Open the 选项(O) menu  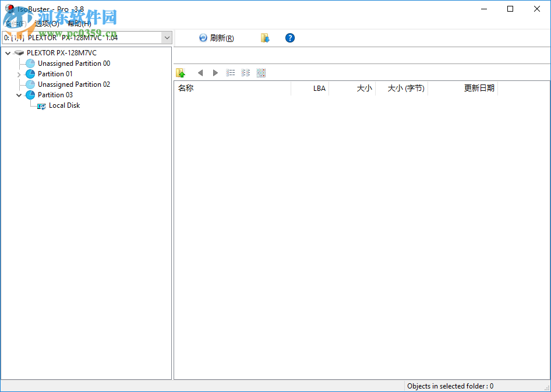pyautogui.click(x=48, y=23)
